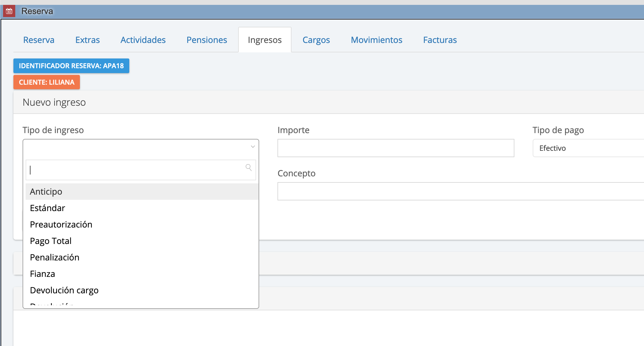
Task: Focus the Importe input field
Action: pos(396,148)
